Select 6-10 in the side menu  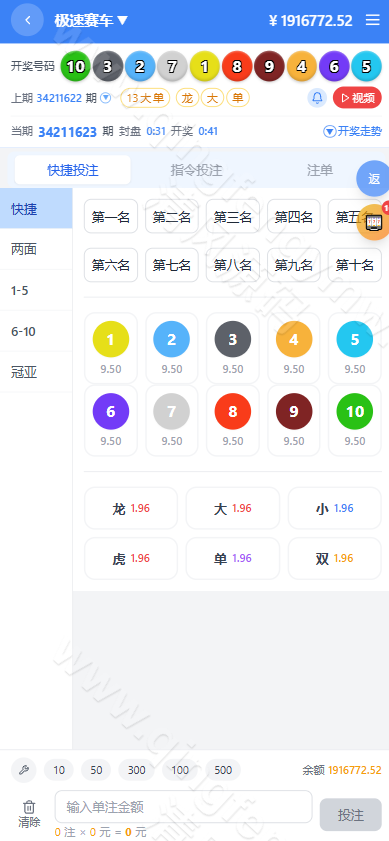coord(36,331)
